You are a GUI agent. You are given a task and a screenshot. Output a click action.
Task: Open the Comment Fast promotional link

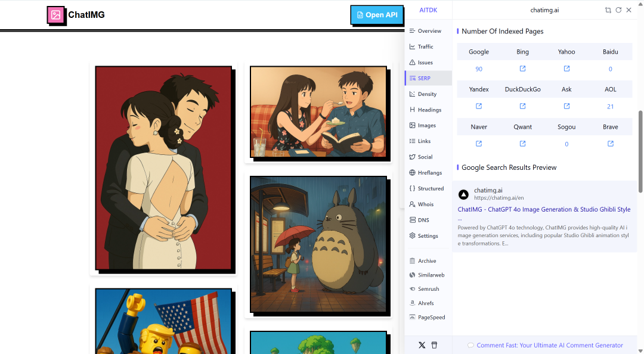point(550,346)
